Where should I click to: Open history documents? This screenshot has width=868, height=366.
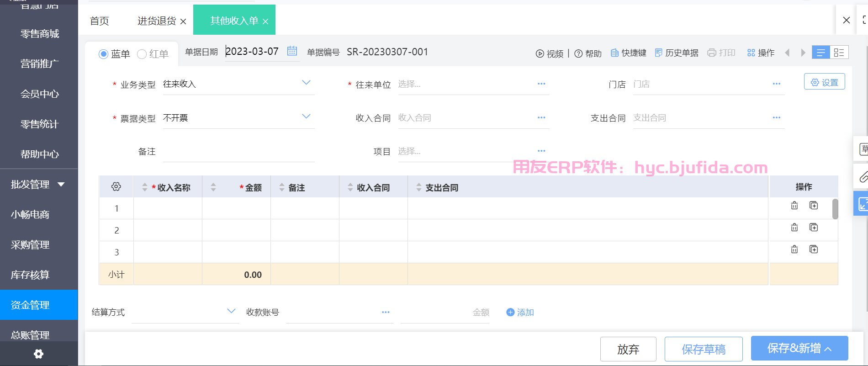click(x=677, y=53)
